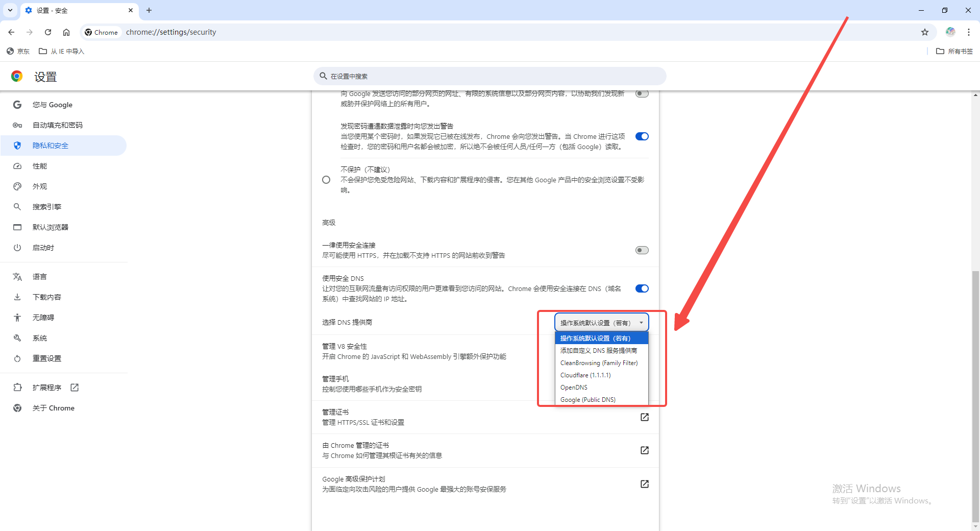Select 隐私和安全 in the sidebar
This screenshot has width=980, height=531.
click(x=64, y=146)
